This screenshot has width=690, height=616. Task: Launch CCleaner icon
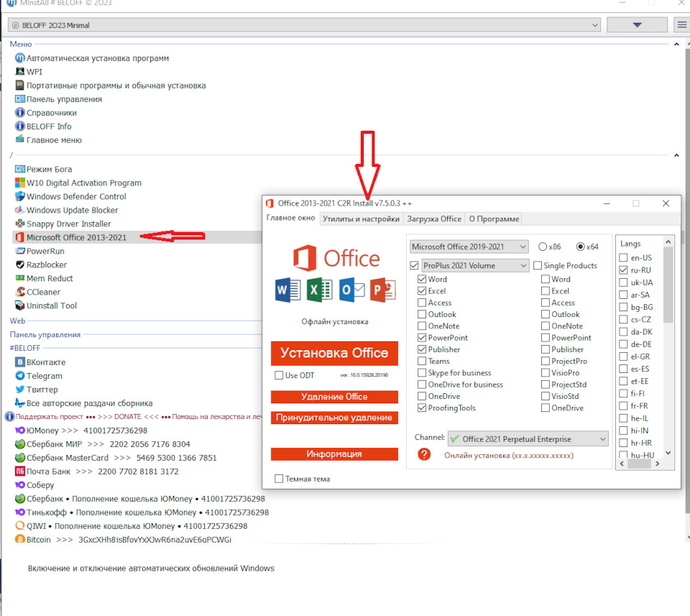[x=20, y=292]
